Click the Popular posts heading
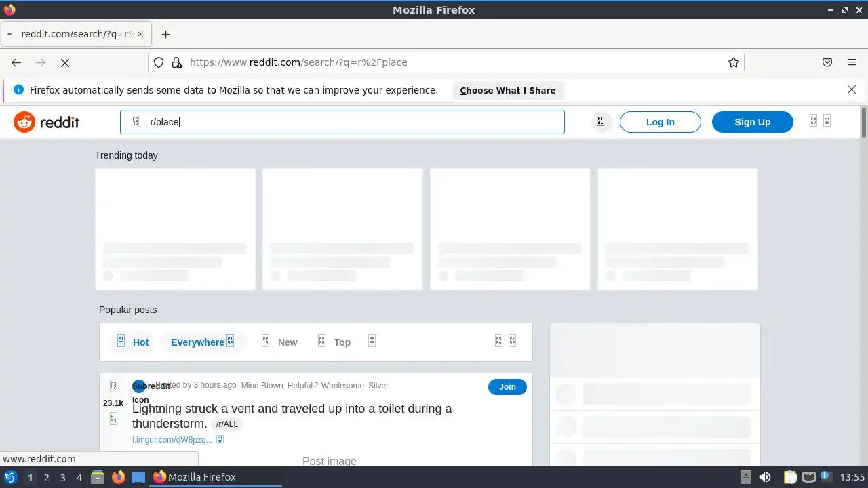The height and width of the screenshot is (488, 868). coord(127,310)
